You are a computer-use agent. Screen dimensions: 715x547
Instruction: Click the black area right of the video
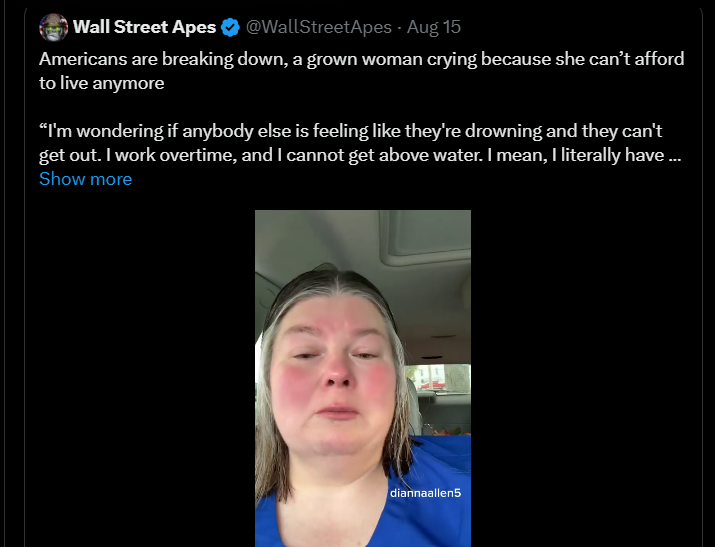click(x=590, y=380)
